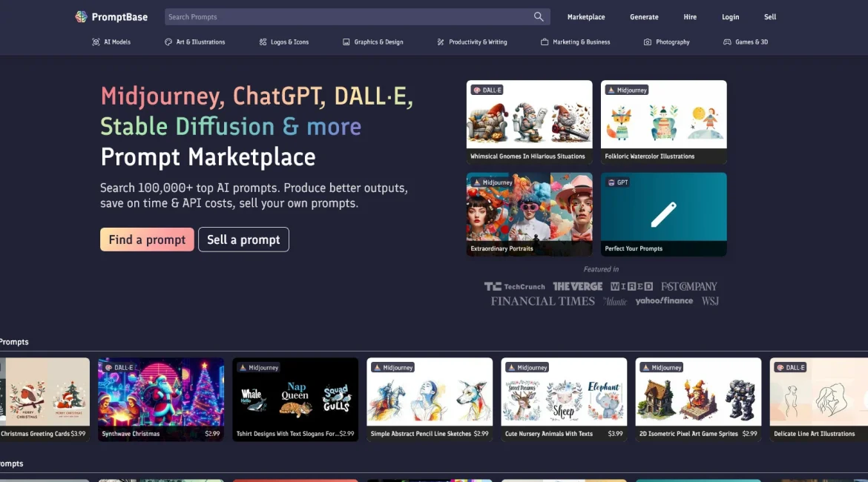This screenshot has height=482, width=868.
Task: Click the Productivity & Writing pencil icon
Action: click(441, 42)
